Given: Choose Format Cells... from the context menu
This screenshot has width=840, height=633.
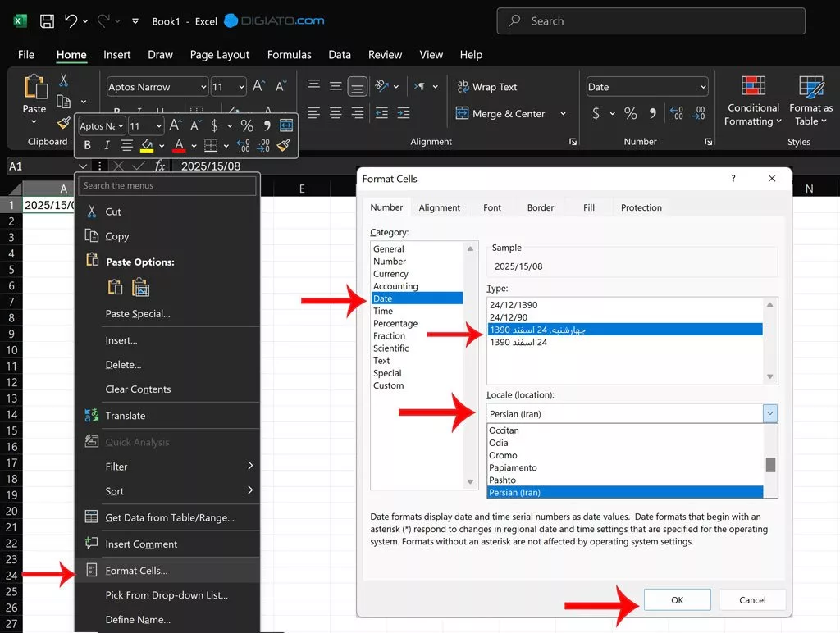Looking at the screenshot, I should click(167, 571).
